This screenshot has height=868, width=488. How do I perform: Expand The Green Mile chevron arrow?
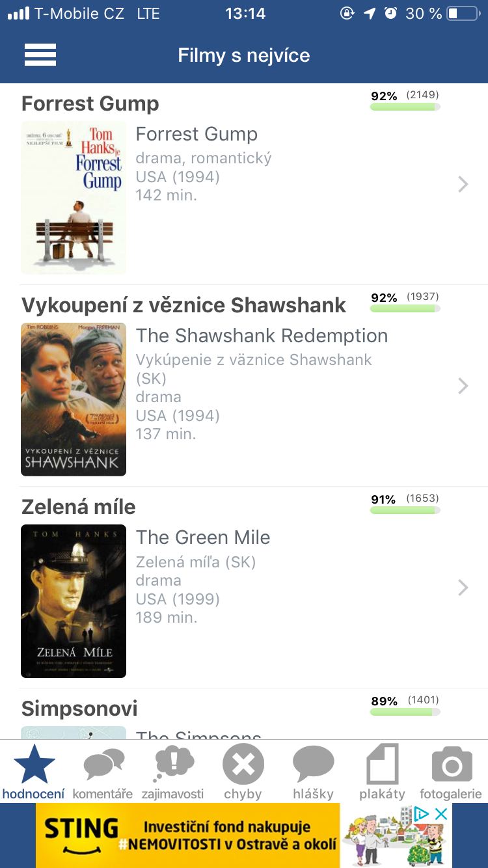coord(463,588)
